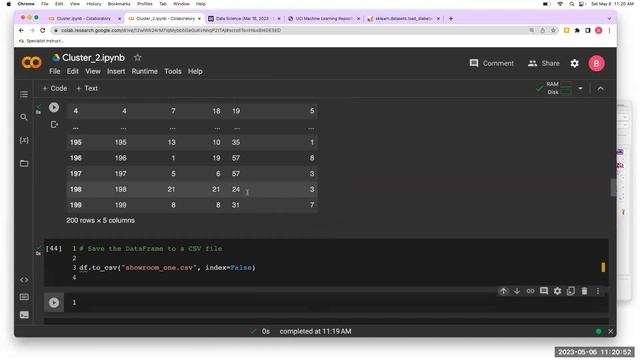Image resolution: width=640 pixels, height=360 pixels.
Task: Open the command palette icon
Action: point(24,297)
